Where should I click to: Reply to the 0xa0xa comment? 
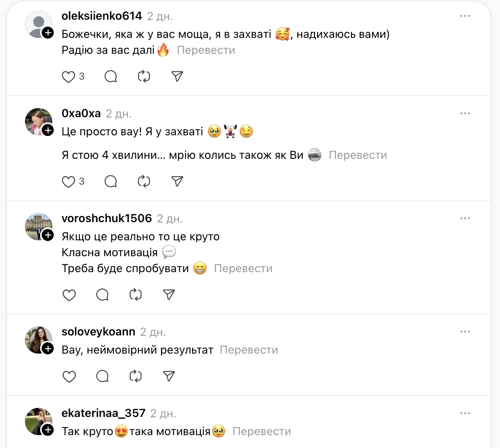pos(111,182)
